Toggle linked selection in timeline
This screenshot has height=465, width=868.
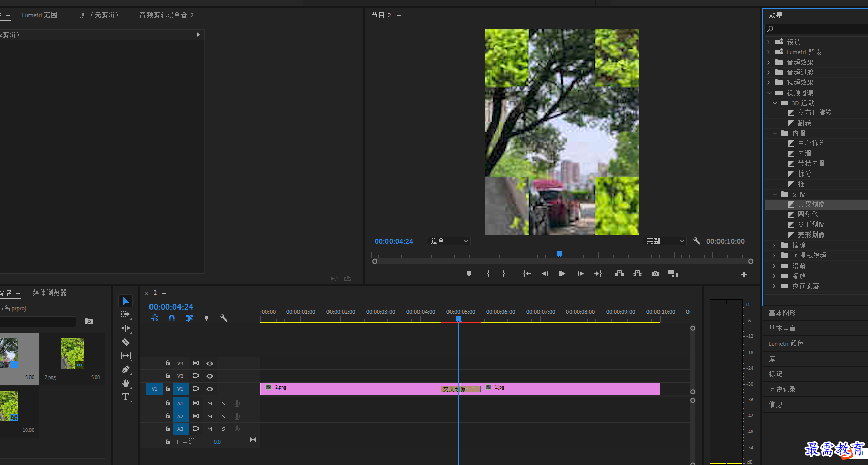point(189,318)
